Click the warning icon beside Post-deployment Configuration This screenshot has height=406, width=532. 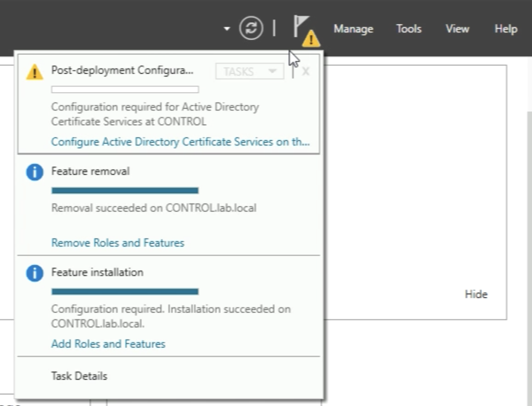point(34,72)
